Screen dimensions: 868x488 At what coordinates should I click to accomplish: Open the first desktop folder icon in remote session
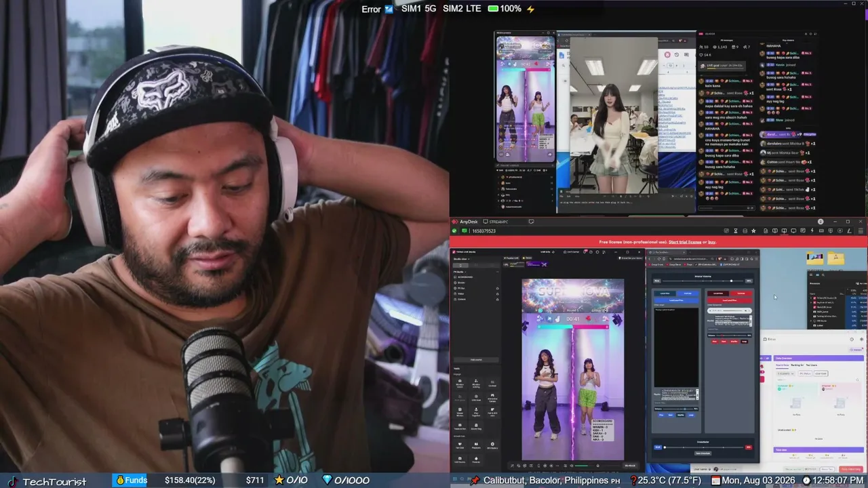pyautogui.click(x=815, y=258)
